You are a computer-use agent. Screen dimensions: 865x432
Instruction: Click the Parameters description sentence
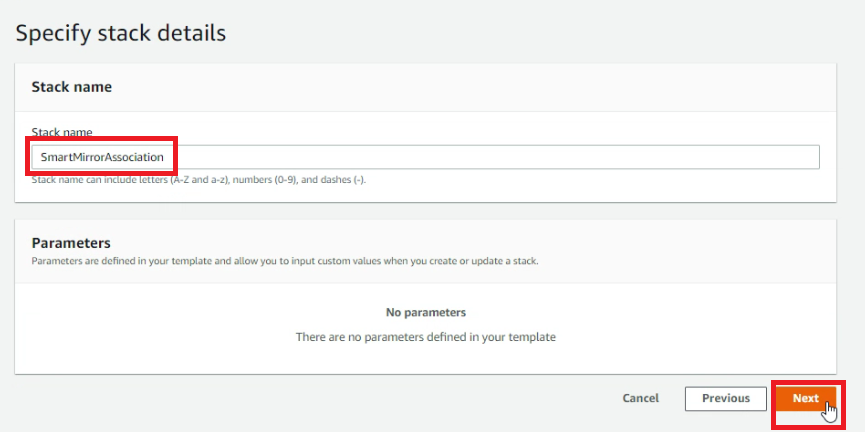(x=285, y=261)
